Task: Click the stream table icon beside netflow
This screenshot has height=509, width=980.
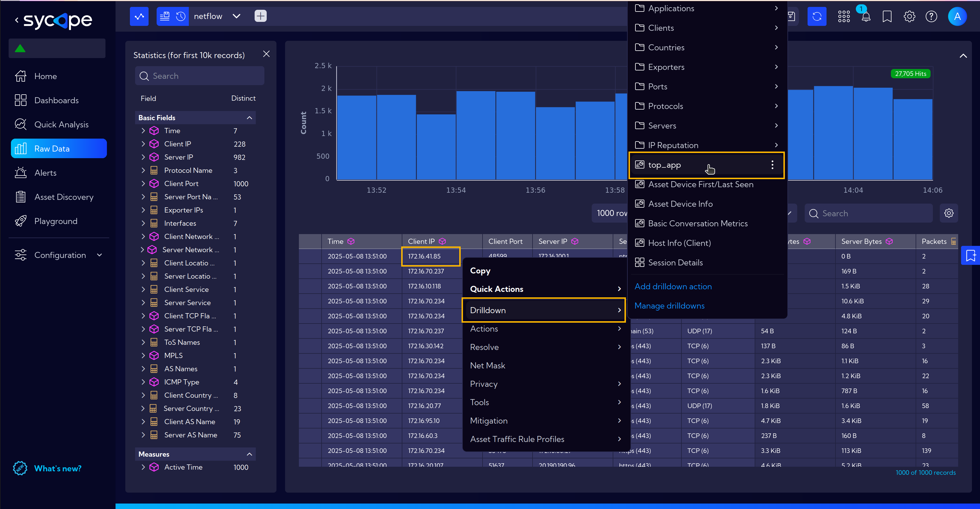Action: (165, 16)
